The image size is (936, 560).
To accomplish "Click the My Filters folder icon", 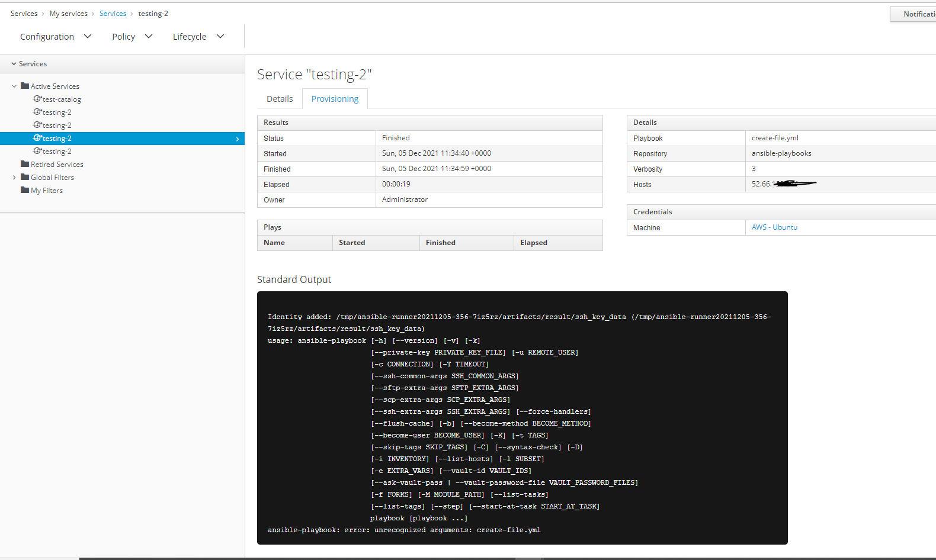I will 25,190.
